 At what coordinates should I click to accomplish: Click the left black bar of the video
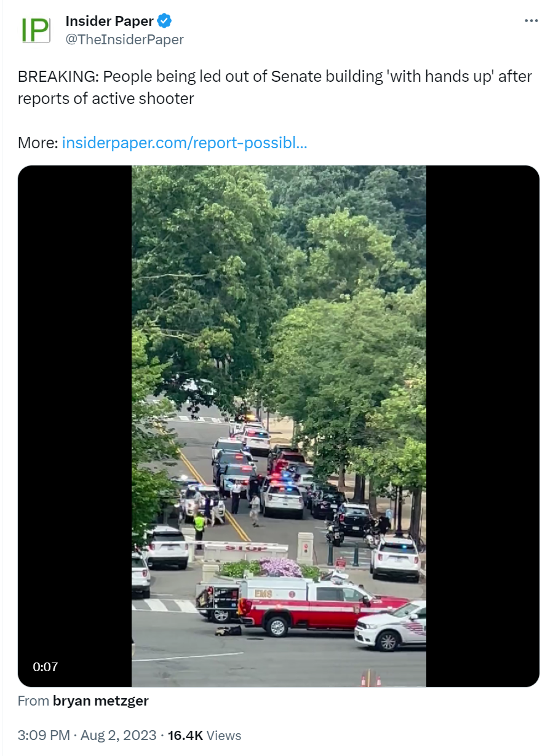pyautogui.click(x=74, y=426)
